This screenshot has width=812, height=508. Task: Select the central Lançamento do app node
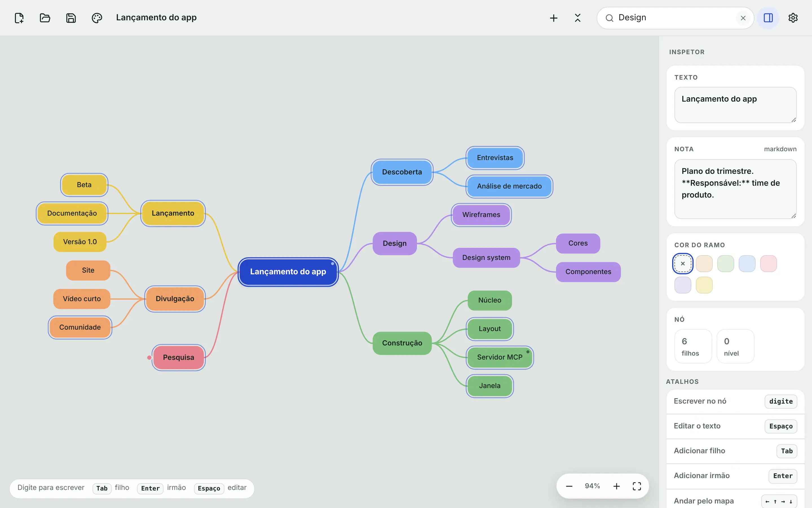coord(288,272)
